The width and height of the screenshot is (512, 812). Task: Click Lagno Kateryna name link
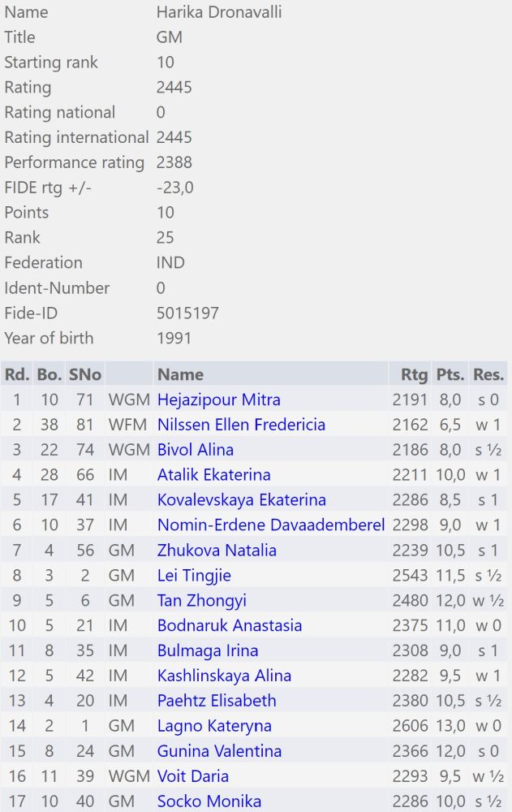[x=214, y=726]
